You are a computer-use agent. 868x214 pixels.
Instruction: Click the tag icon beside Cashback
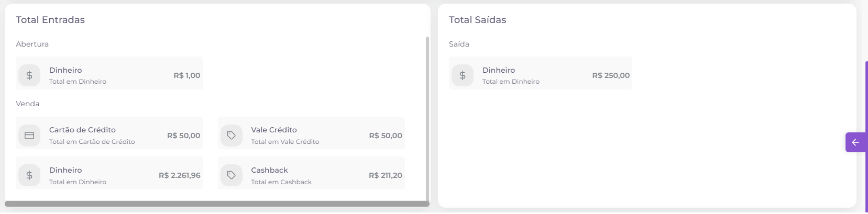click(232, 175)
